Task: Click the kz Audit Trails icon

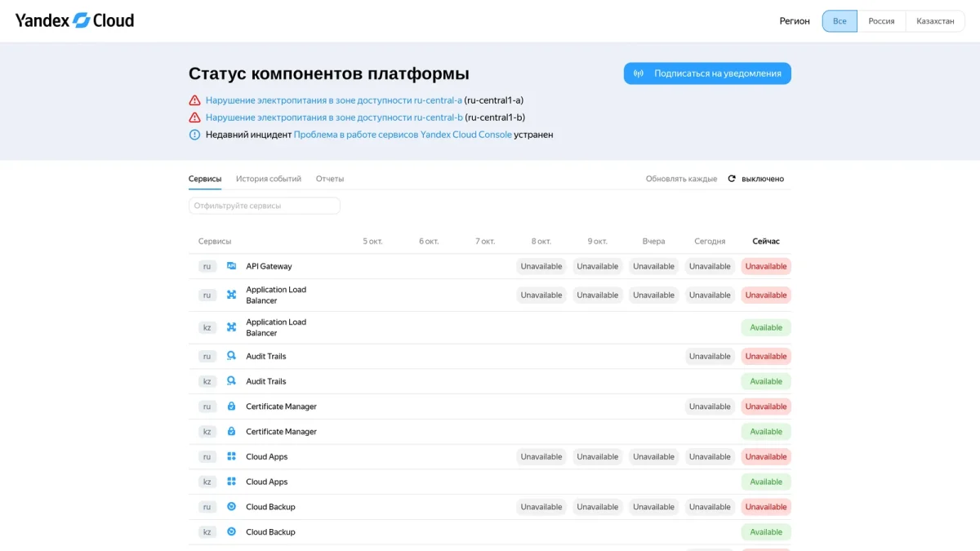Action: click(x=231, y=381)
